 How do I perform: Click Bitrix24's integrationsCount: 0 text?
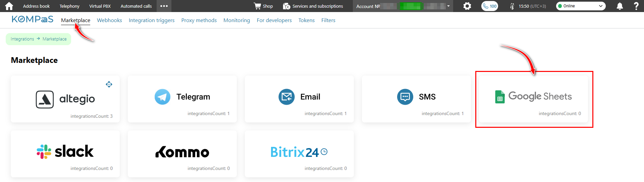coord(326,168)
